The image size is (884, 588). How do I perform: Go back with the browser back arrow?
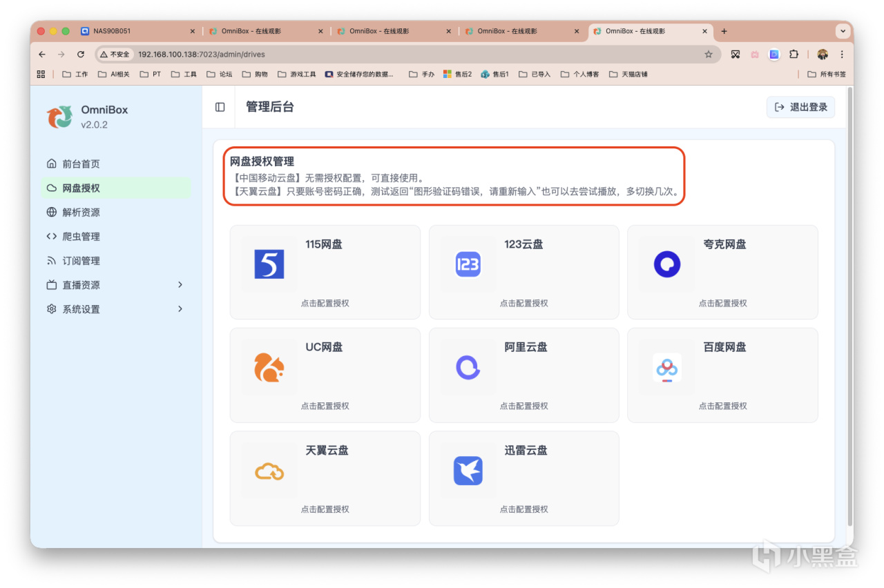pos(42,54)
